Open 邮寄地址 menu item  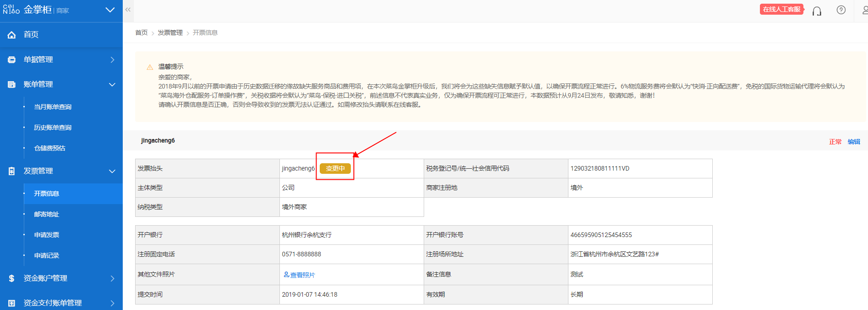point(47,214)
